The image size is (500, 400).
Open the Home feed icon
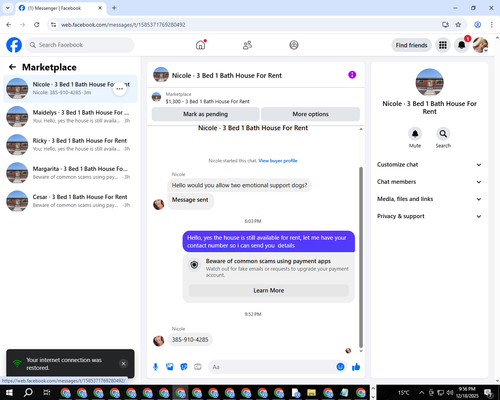(x=201, y=45)
